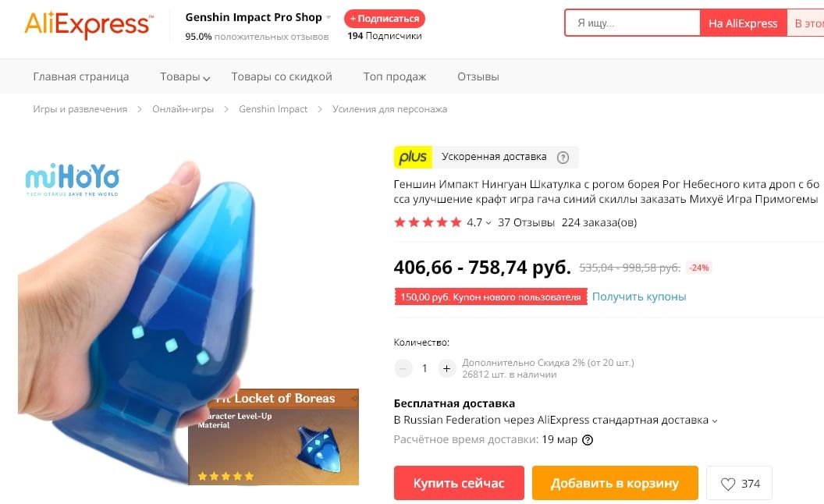Click the Получить купоны link

point(639,296)
